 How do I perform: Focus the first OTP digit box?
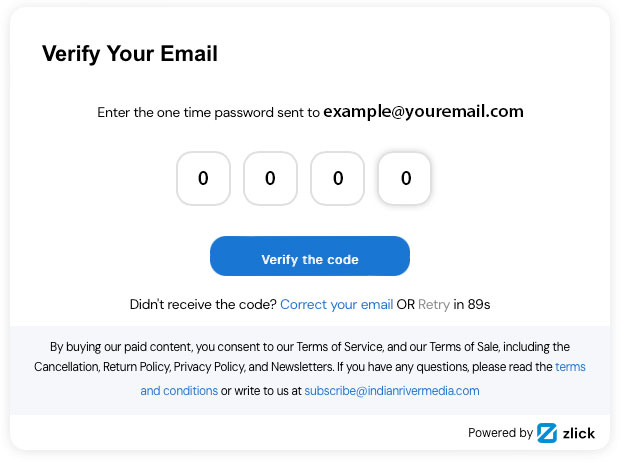tap(203, 179)
